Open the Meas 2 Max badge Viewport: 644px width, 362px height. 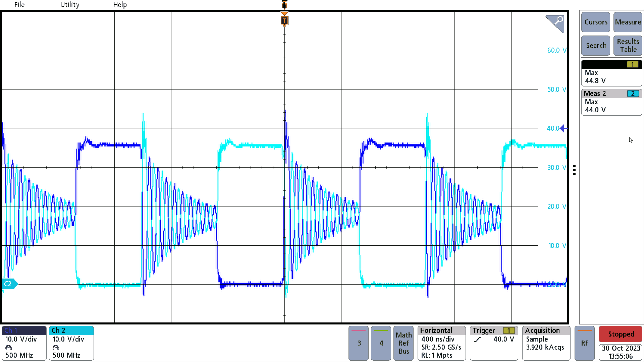tap(612, 102)
